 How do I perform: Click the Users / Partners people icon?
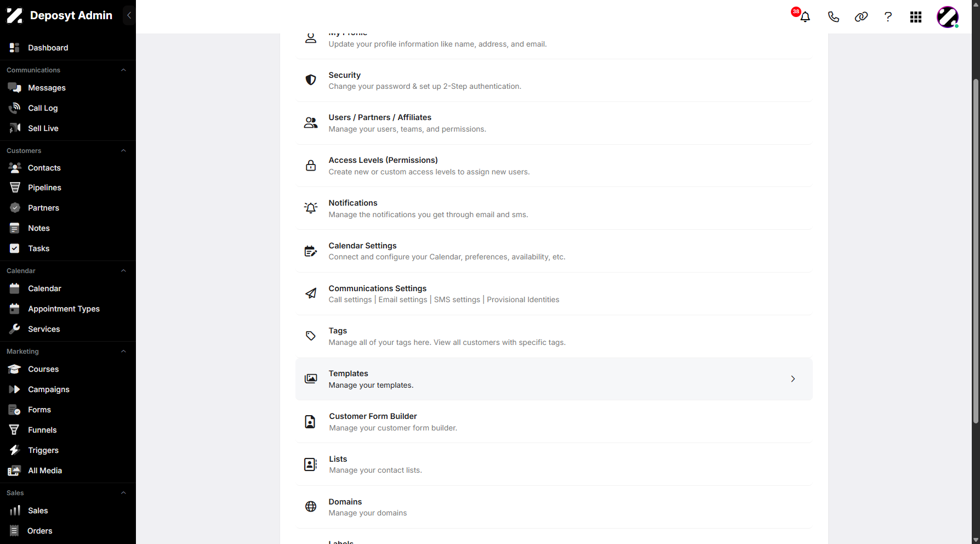click(311, 123)
